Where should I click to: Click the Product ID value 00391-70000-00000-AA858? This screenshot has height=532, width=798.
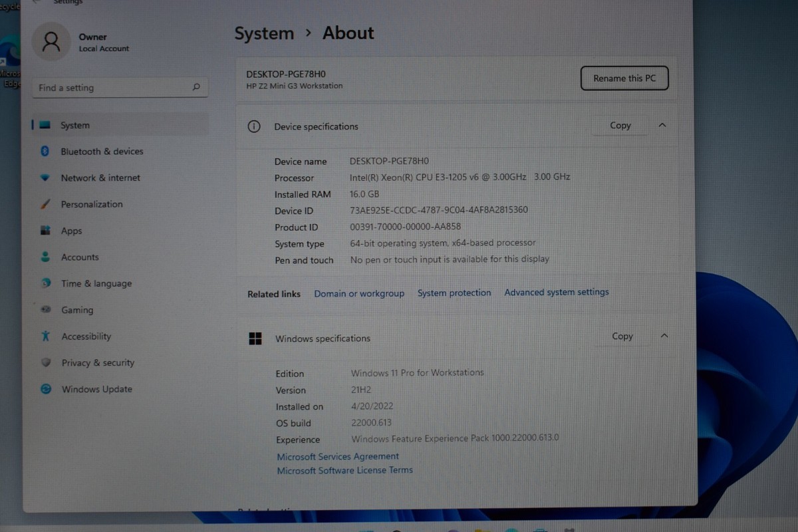click(405, 227)
